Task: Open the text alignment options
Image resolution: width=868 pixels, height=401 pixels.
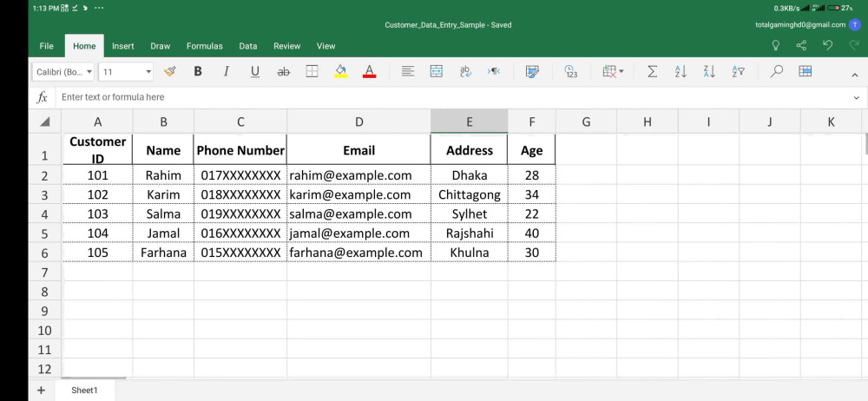Action: pos(407,71)
